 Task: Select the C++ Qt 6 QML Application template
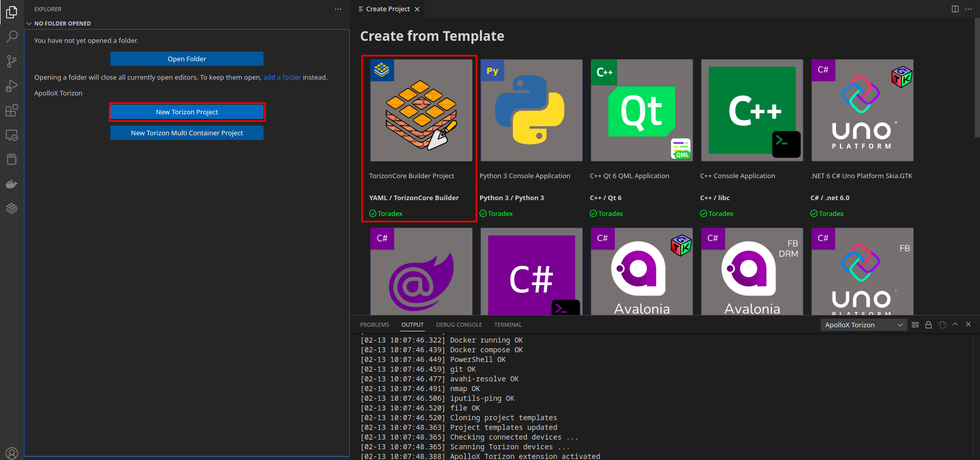[x=642, y=110]
